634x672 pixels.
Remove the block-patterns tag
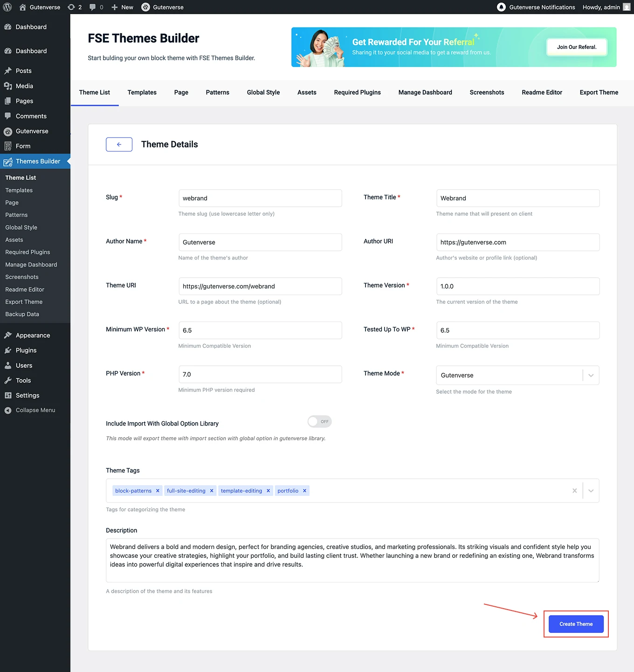158,491
